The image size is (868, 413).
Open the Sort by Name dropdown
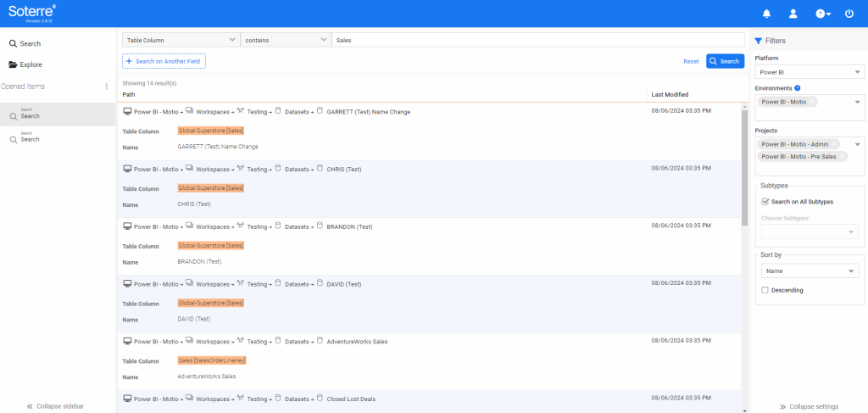pyautogui.click(x=810, y=271)
